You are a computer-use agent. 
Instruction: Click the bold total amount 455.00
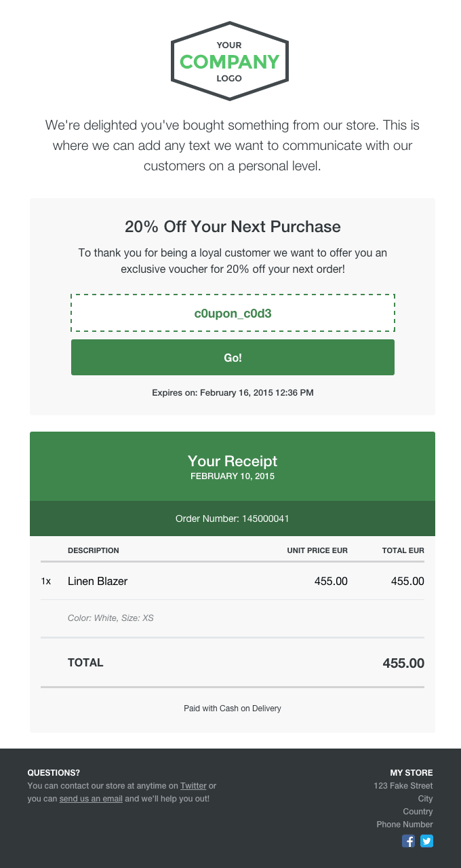pos(403,663)
